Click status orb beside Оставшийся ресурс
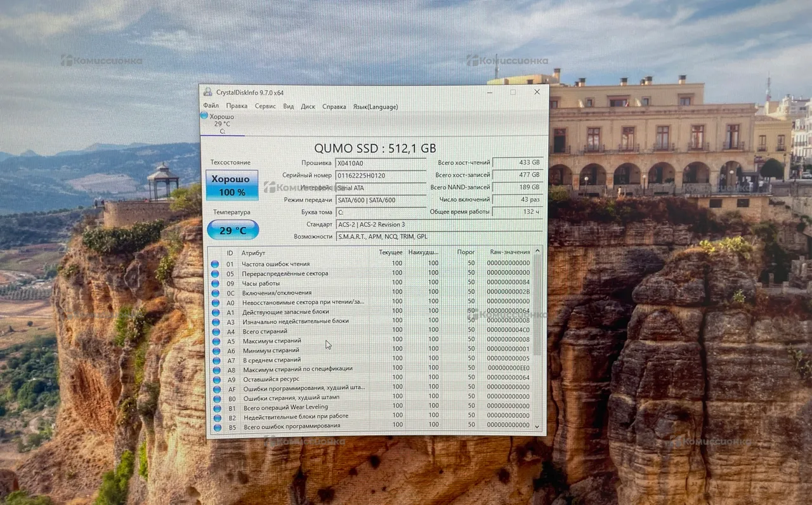The height and width of the screenshot is (505, 812). pos(215,379)
